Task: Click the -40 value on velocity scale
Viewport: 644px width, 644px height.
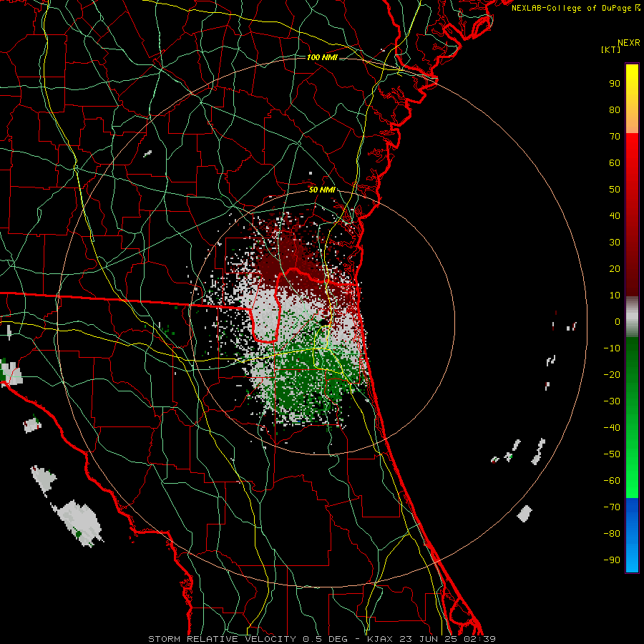Action: (612, 428)
